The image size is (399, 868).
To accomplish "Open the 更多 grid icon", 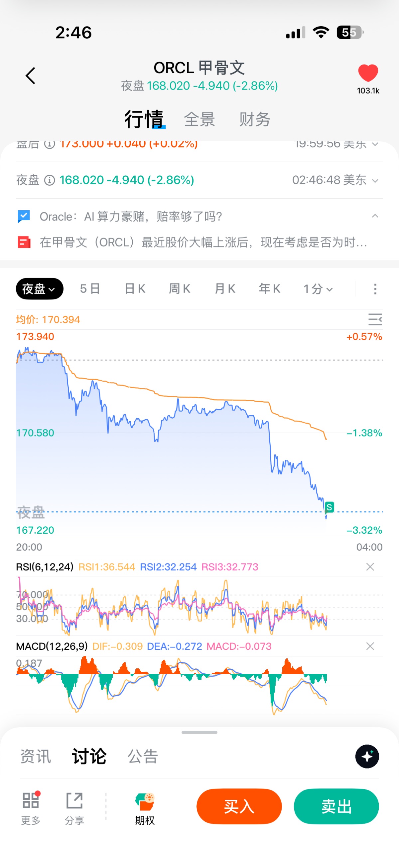I will pos(31,800).
